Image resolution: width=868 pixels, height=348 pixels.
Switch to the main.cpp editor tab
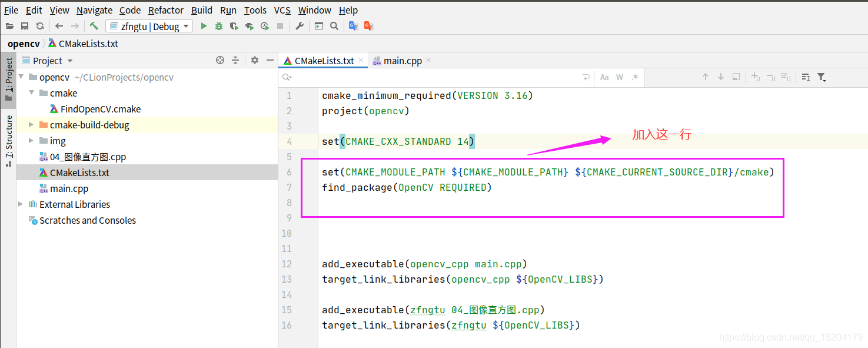click(x=403, y=61)
